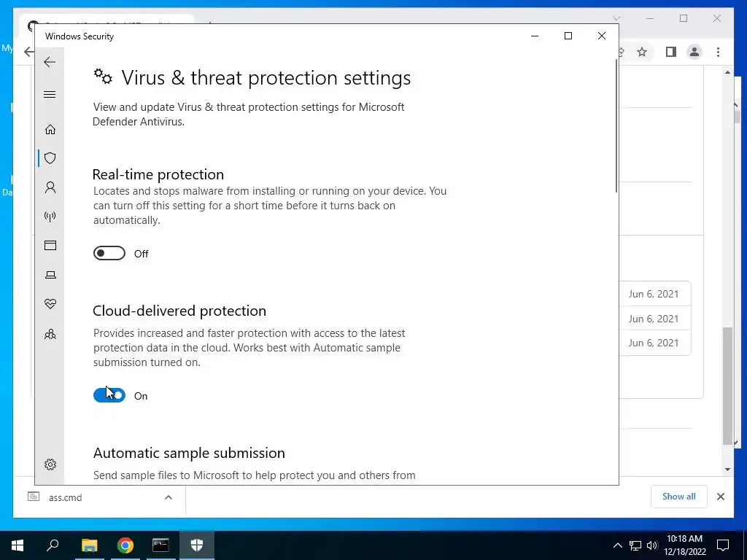Viewport: 747px width, 560px height.
Task: Close the Chrome downloads bar
Action: 720,497
